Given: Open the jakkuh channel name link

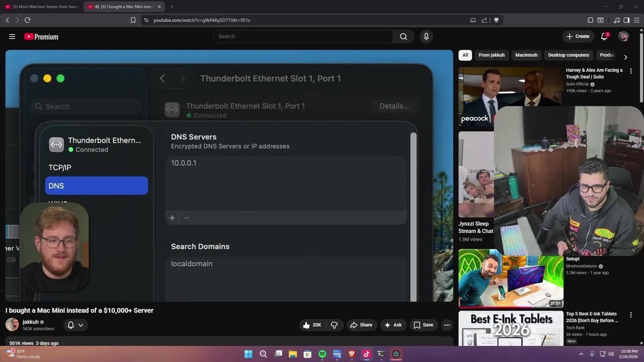Looking at the screenshot, I should point(31,322).
